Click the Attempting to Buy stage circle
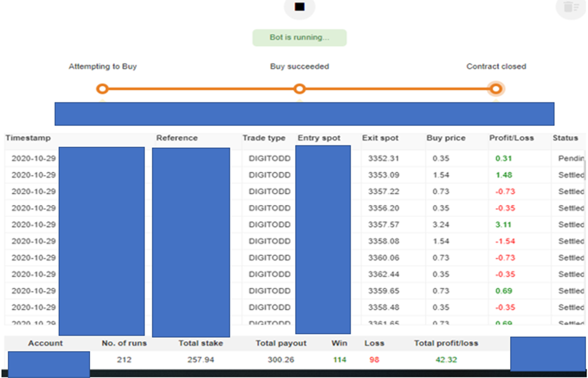Screen dimensions: 588x378 point(102,88)
